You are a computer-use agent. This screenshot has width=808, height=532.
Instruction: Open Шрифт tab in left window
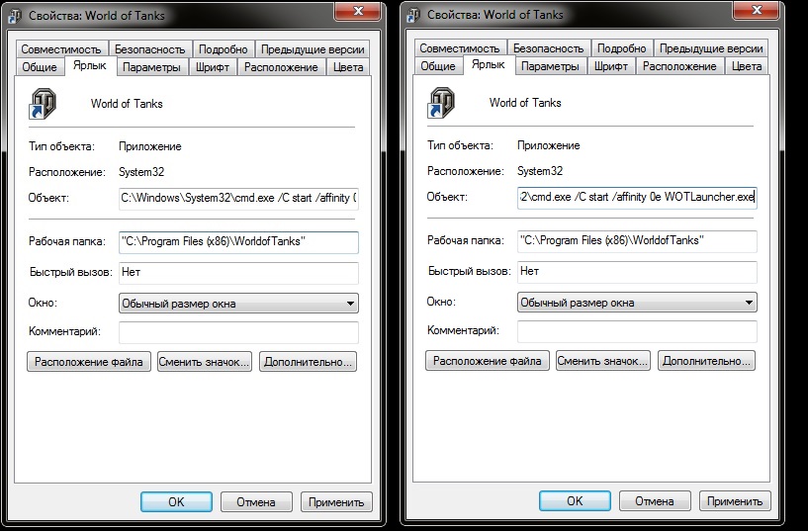213,67
